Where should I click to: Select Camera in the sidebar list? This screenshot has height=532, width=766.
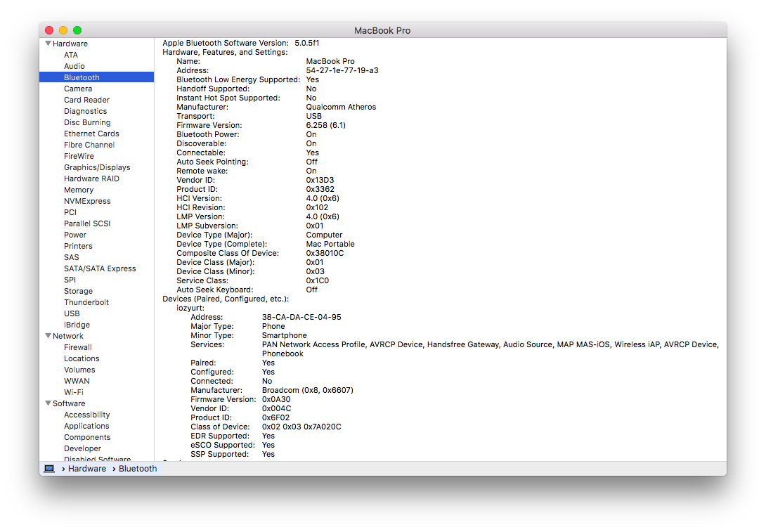[x=77, y=89]
